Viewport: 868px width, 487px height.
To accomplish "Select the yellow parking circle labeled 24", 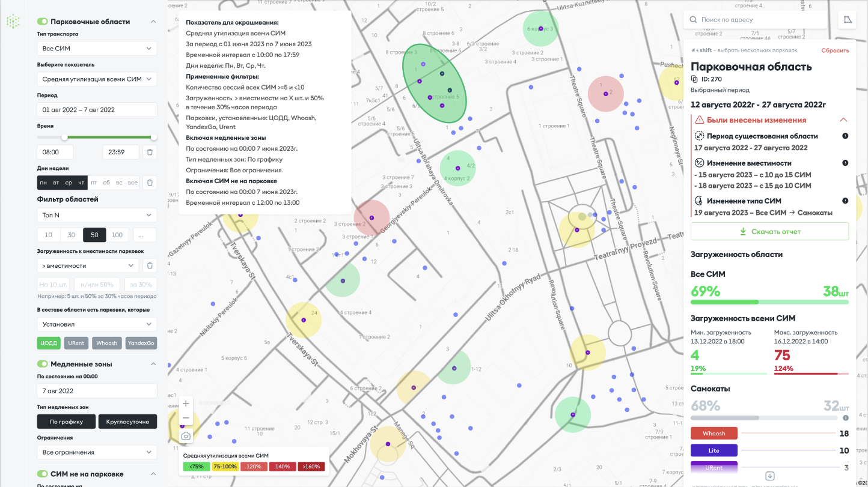I will pyautogui.click(x=303, y=321).
